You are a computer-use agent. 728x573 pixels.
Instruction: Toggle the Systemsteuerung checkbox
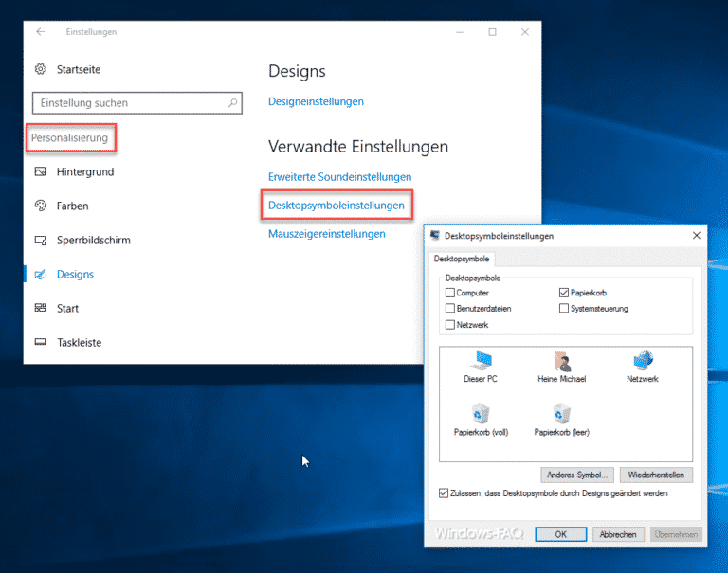pyautogui.click(x=564, y=309)
